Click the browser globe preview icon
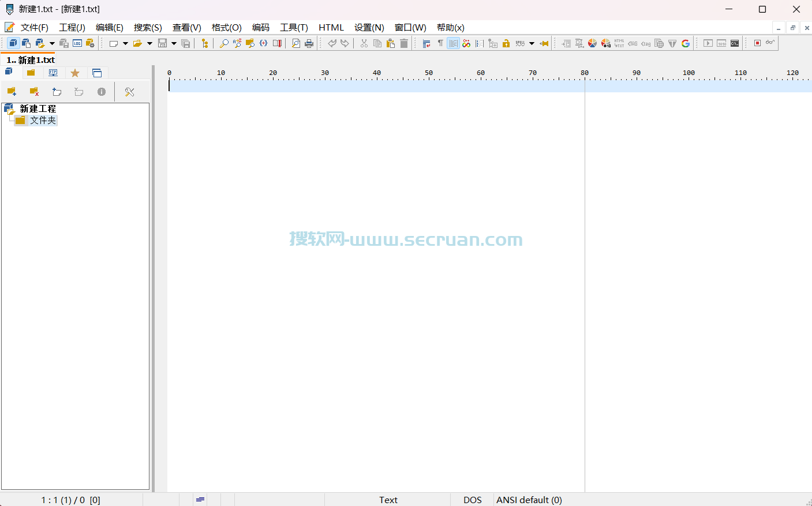Viewport: 812px width, 506px height. click(659, 43)
